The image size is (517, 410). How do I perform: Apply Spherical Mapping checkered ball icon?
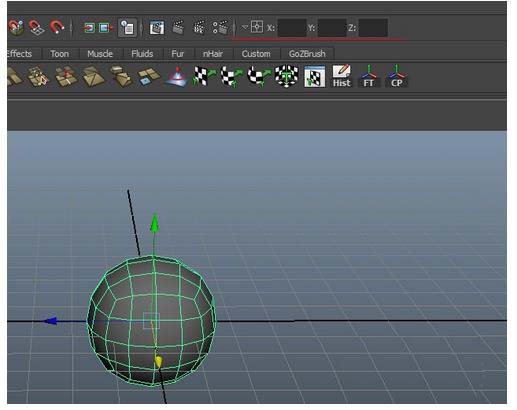point(259,77)
